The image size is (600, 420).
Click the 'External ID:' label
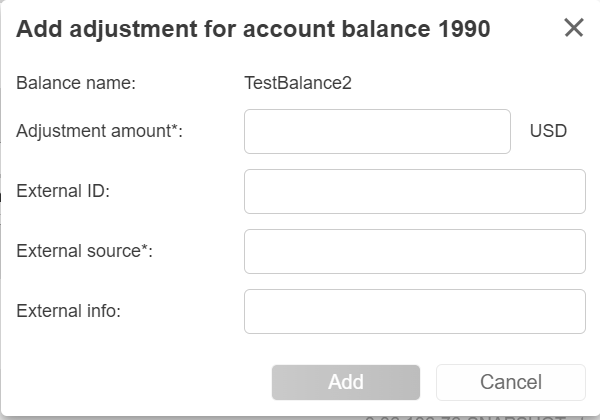pos(62,191)
